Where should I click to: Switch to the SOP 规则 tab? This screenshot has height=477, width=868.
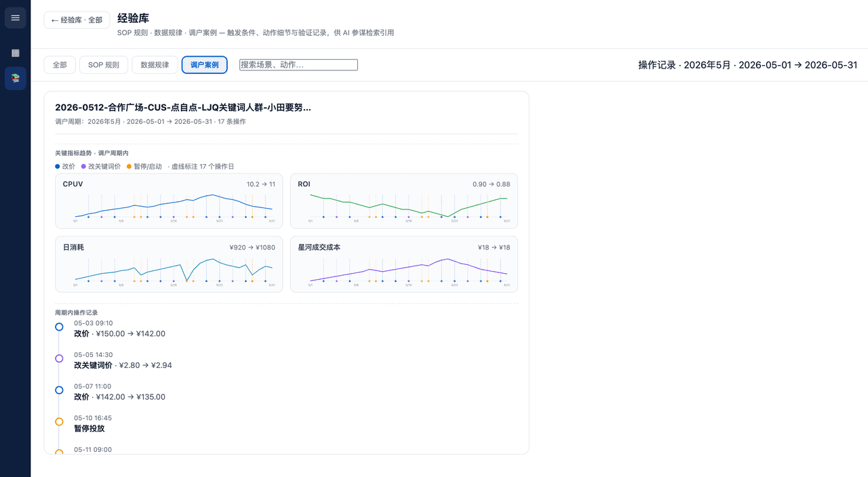(104, 65)
